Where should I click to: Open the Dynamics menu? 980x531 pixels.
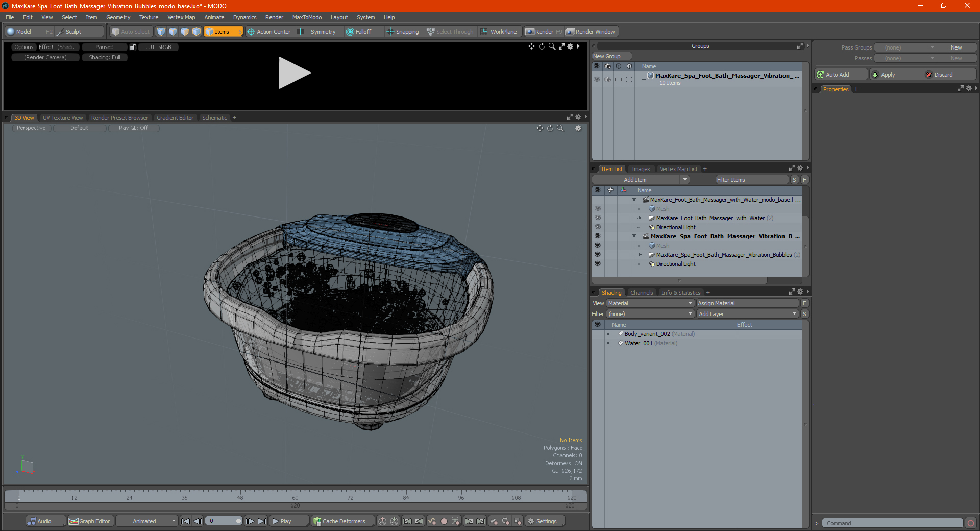point(244,17)
